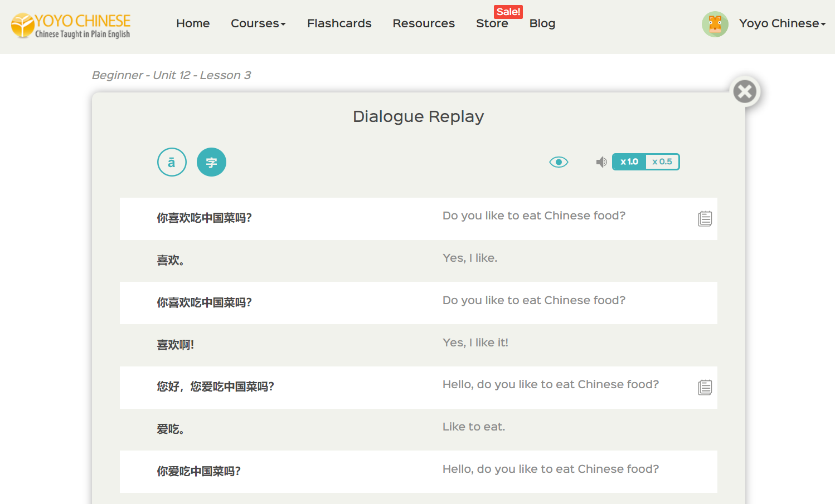Viewport: 835px width, 504px height.
Task: Open notes icon on first dialogue line
Action: [x=705, y=219]
